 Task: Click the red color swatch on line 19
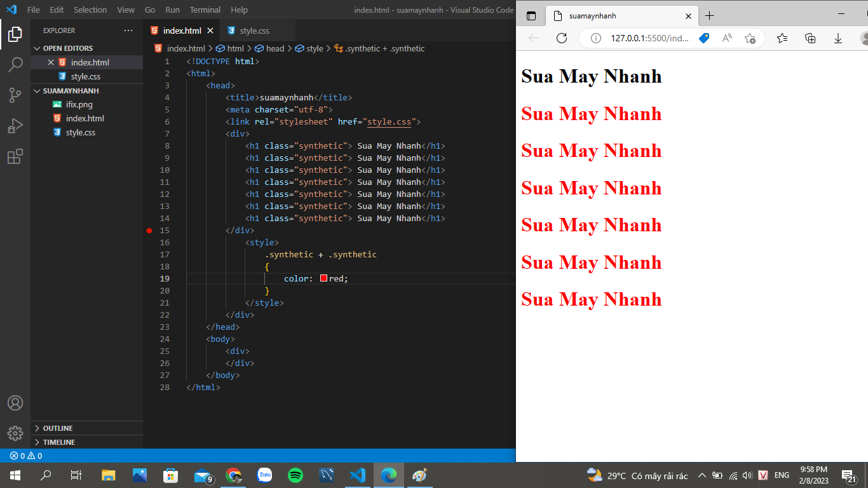323,278
